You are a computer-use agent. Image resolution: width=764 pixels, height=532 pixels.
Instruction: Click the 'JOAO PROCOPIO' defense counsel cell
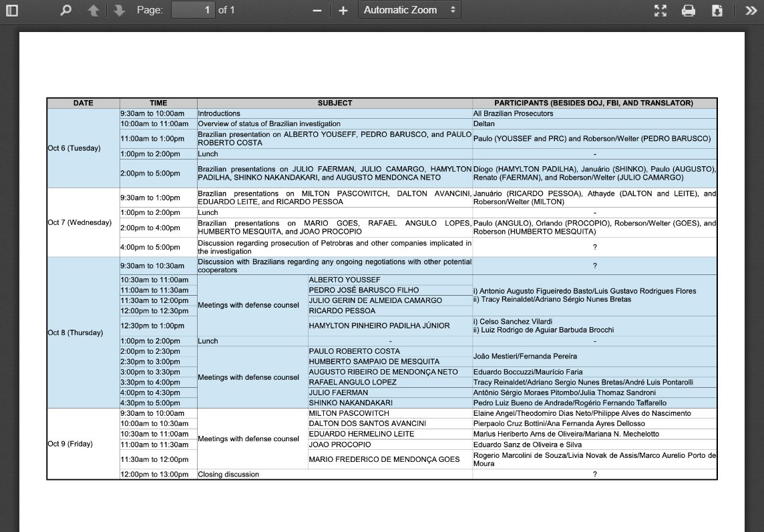point(390,445)
